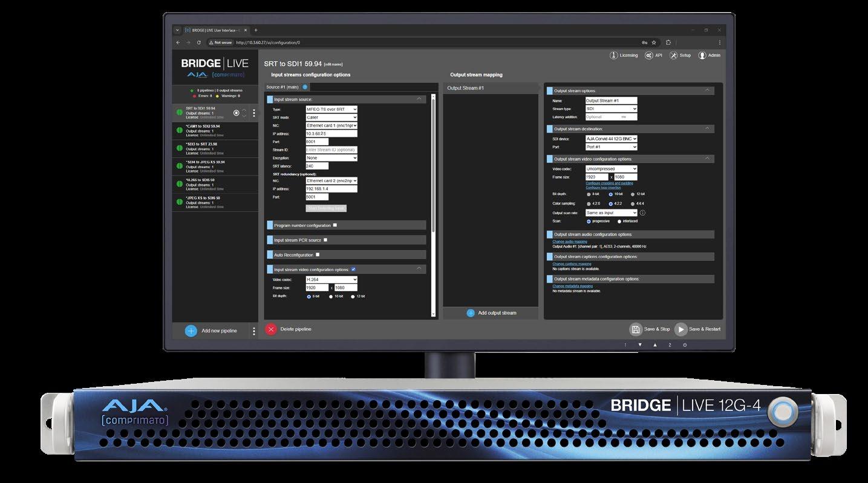Select 10-bit input bit depth
868x483 pixels.
pos(330,297)
